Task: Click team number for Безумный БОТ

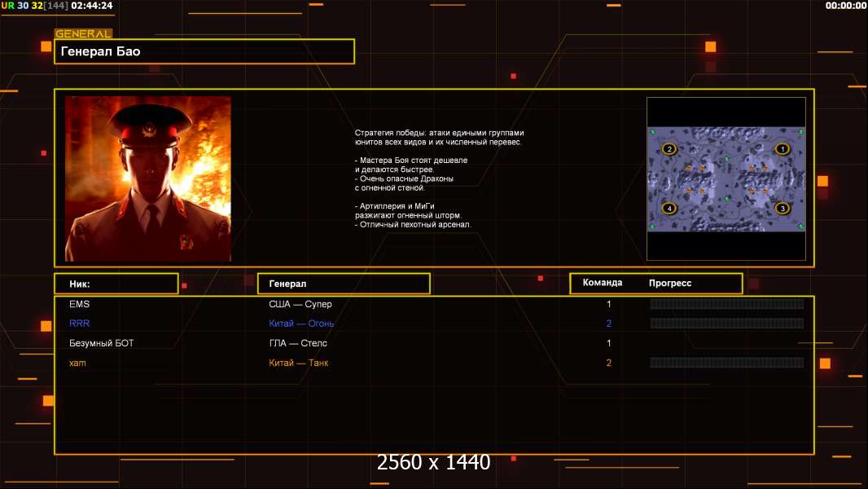Action: 609,343
